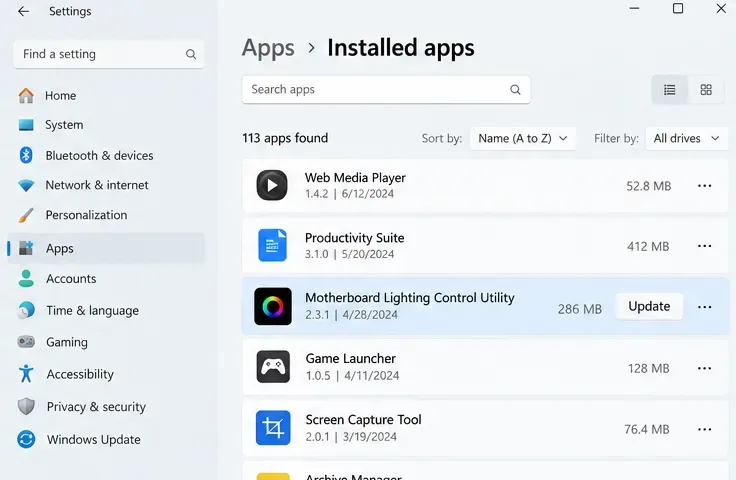
Task: Click the Search apps field
Action: 386,90
